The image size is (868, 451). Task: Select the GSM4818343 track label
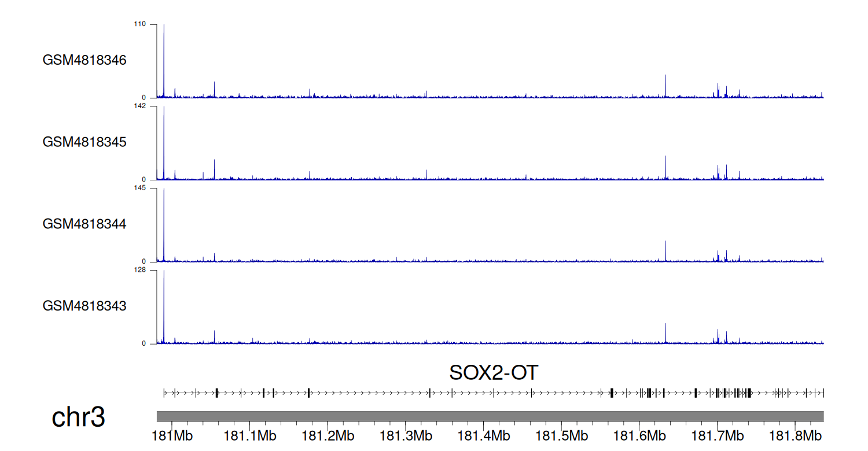point(84,305)
